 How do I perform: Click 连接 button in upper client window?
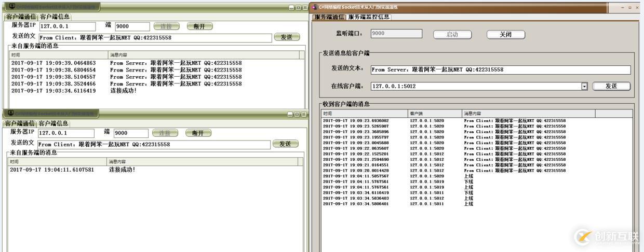(166, 26)
